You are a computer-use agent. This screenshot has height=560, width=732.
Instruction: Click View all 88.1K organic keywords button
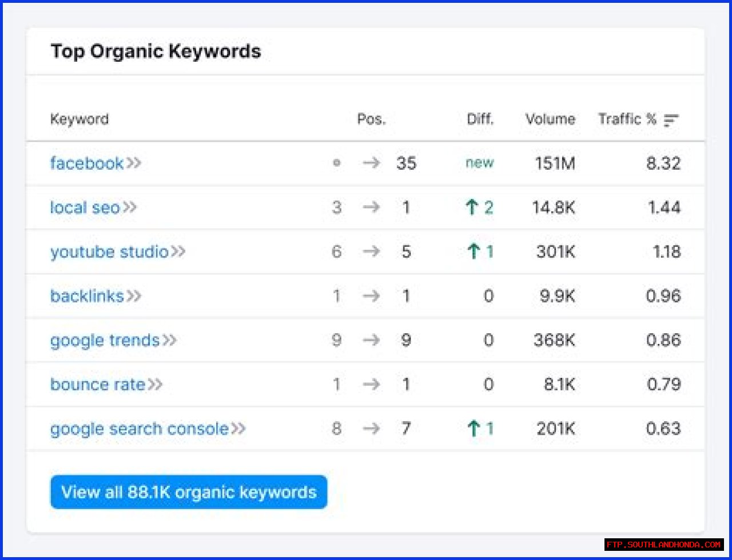coord(189,492)
